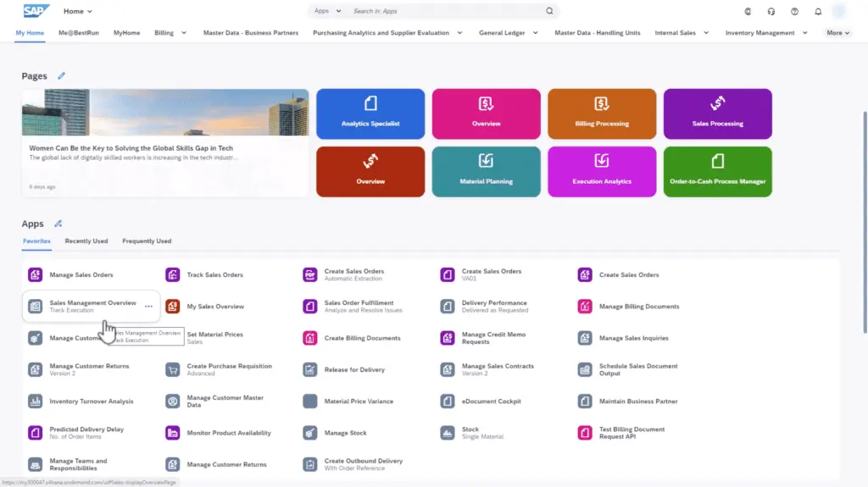Open Stock Single Material icon

point(448,432)
